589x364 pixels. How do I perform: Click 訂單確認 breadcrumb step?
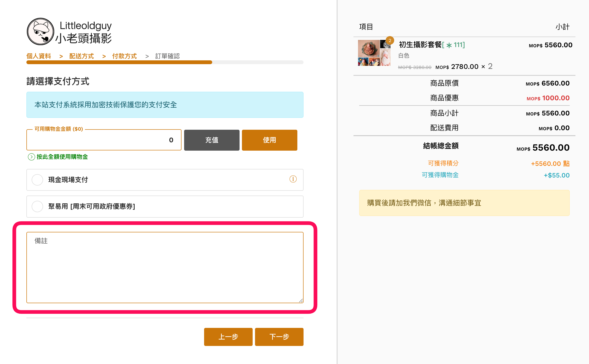[167, 56]
